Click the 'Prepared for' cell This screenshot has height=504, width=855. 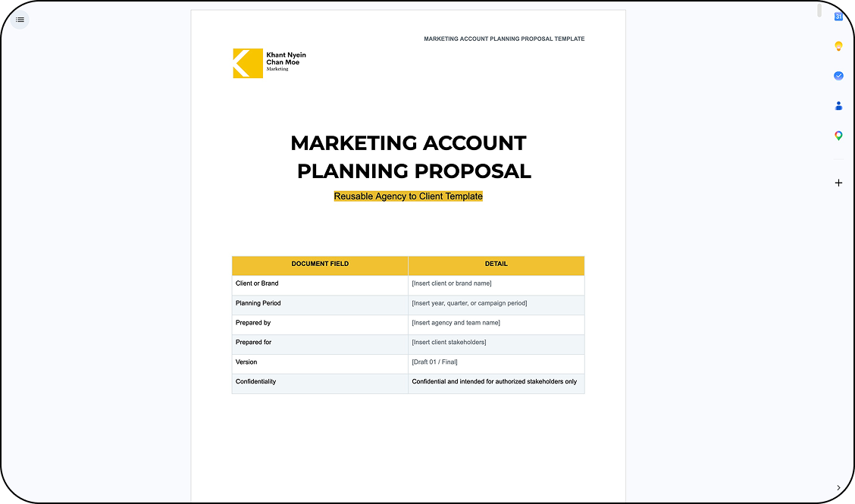pyautogui.click(x=320, y=344)
